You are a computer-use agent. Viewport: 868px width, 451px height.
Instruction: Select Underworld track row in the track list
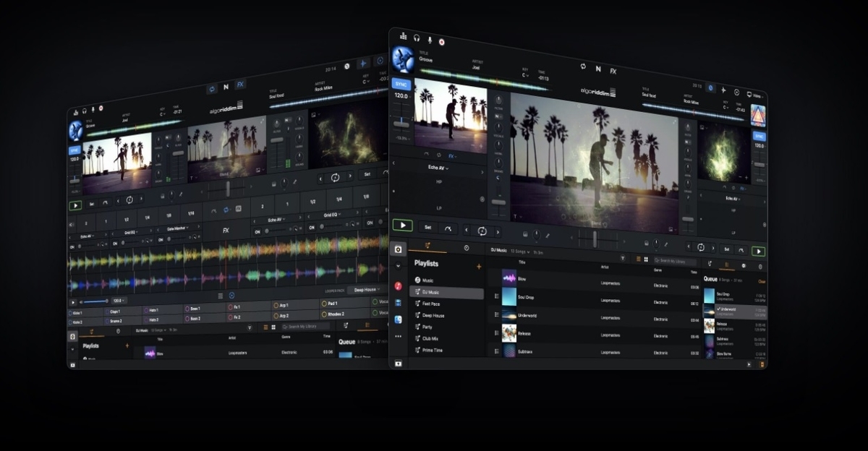(595, 315)
